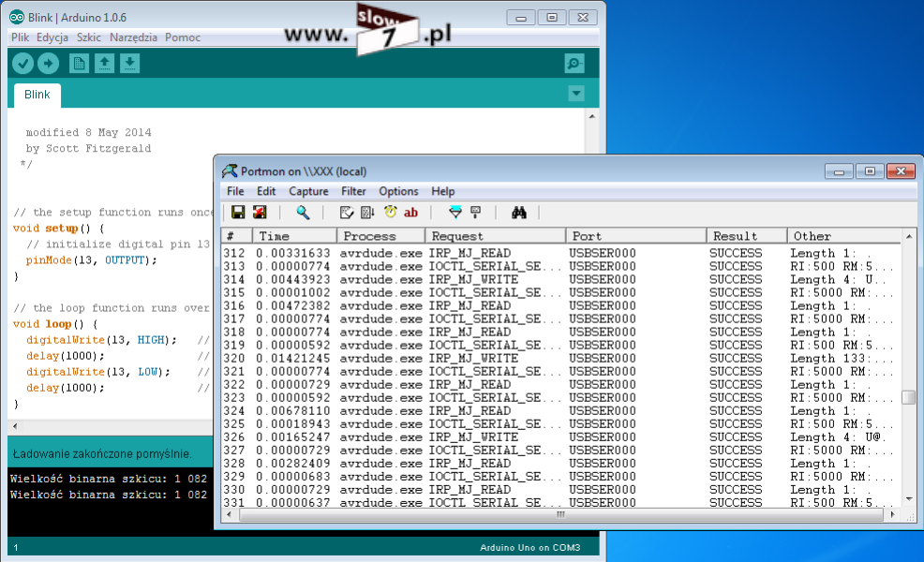924x562 pixels.
Task: Click the Process column header
Action: (380, 236)
